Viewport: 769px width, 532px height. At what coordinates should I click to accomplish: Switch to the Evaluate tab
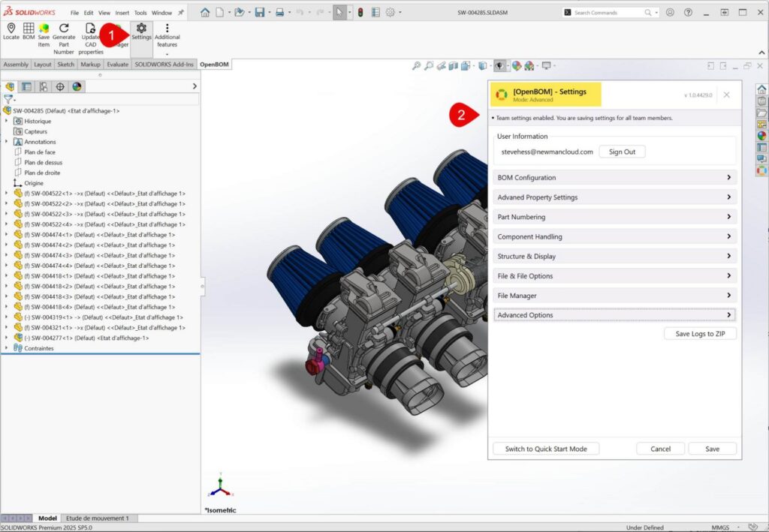[118, 65]
